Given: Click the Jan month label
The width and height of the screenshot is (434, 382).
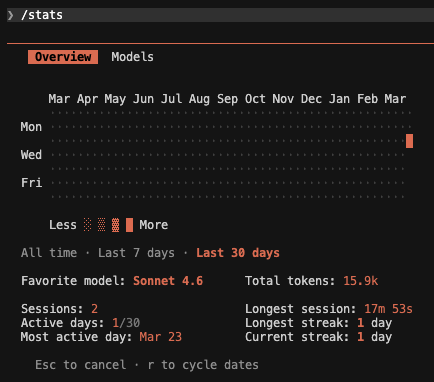Looking at the screenshot, I should pos(339,99).
